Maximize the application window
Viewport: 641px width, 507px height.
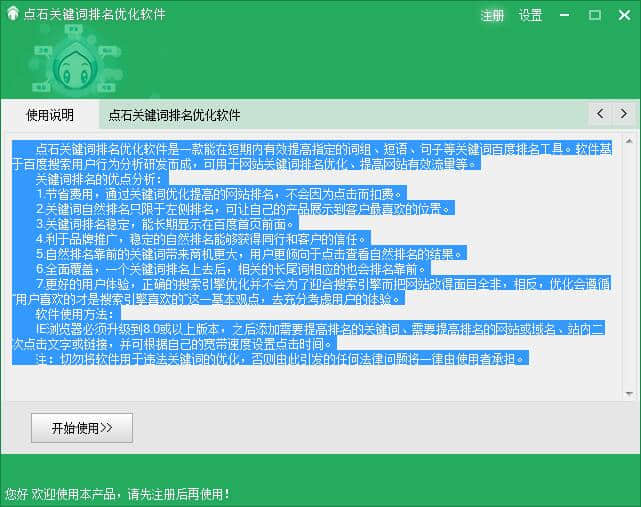[x=595, y=15]
